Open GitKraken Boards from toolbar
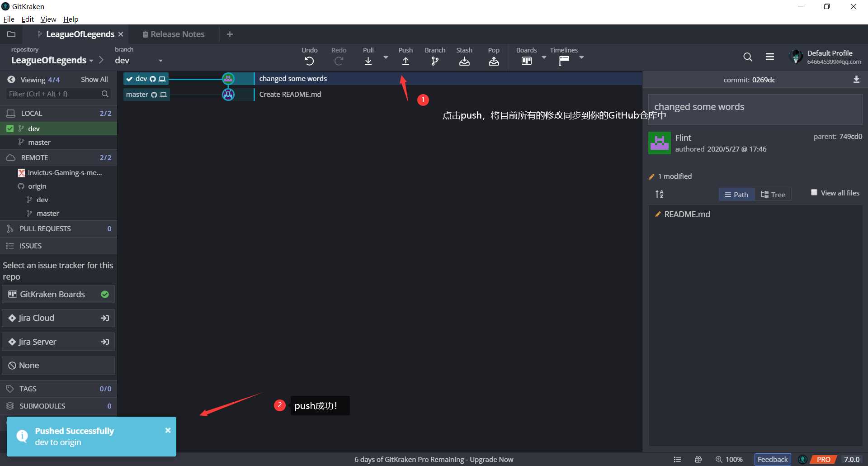The height and width of the screenshot is (466, 868). tap(526, 61)
